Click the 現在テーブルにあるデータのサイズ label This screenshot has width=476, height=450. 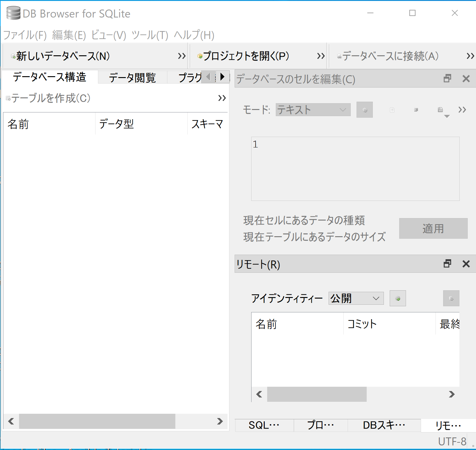tap(314, 237)
